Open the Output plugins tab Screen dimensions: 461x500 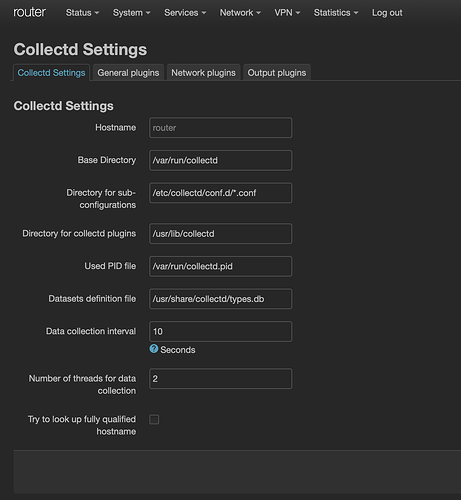point(277,73)
